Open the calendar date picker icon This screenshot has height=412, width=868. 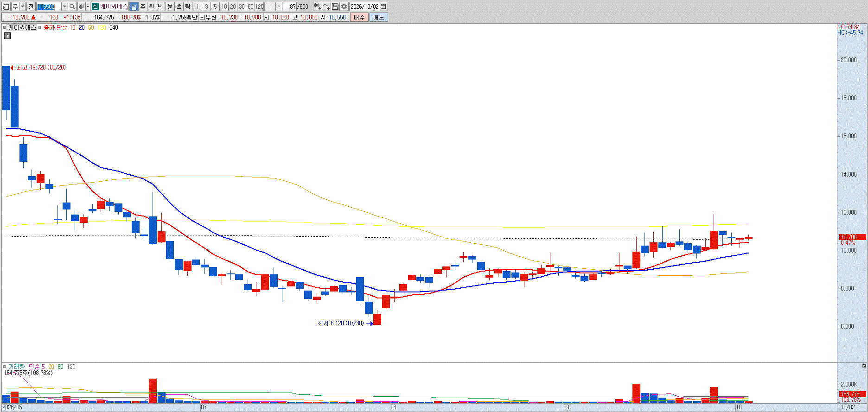tap(383, 6)
